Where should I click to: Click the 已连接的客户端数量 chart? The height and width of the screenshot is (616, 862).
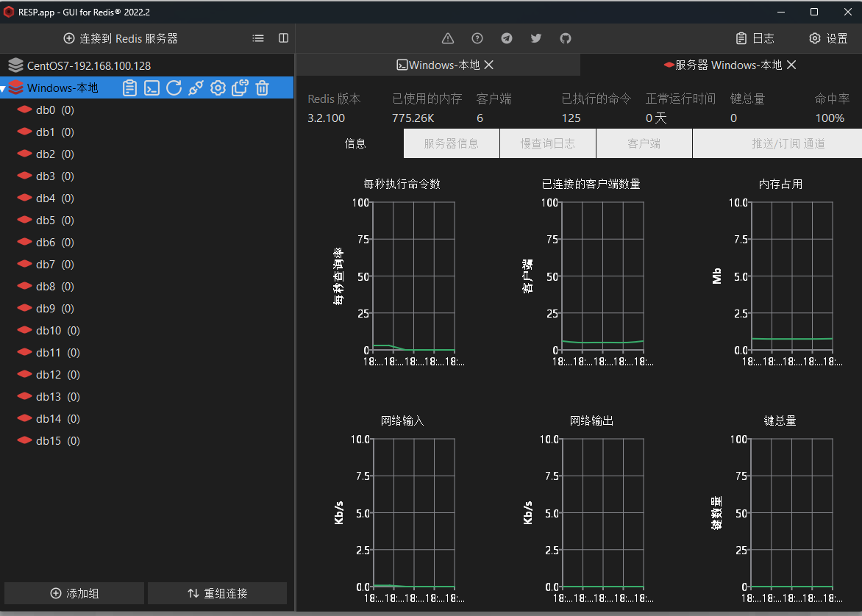click(602, 276)
